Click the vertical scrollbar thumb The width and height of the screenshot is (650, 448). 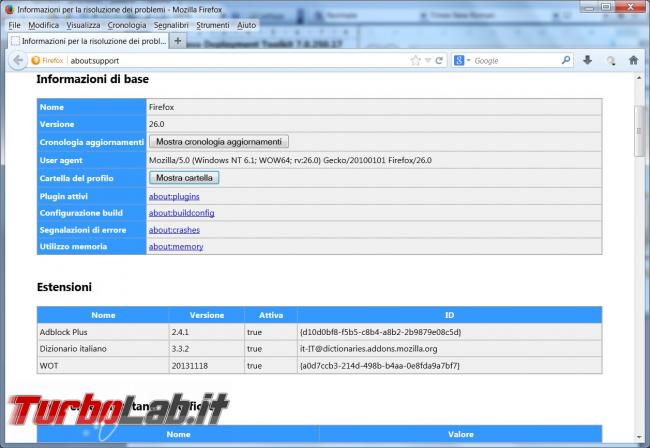click(639, 131)
